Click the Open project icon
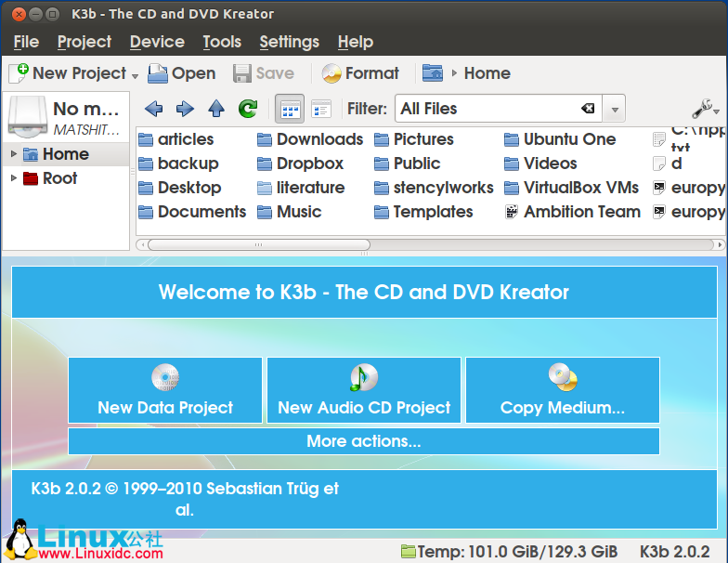Image resolution: width=728 pixels, height=563 pixels. click(158, 73)
